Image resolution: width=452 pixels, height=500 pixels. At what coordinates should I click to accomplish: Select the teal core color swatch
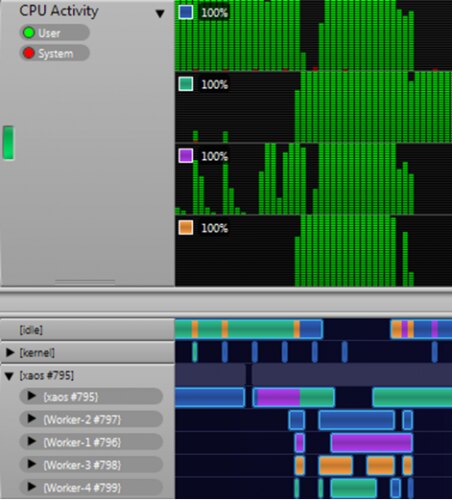pyautogui.click(x=186, y=84)
